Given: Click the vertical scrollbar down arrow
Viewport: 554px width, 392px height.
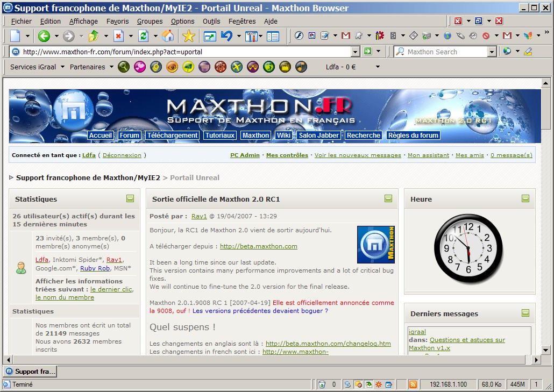Looking at the screenshot, I should [x=545, y=350].
